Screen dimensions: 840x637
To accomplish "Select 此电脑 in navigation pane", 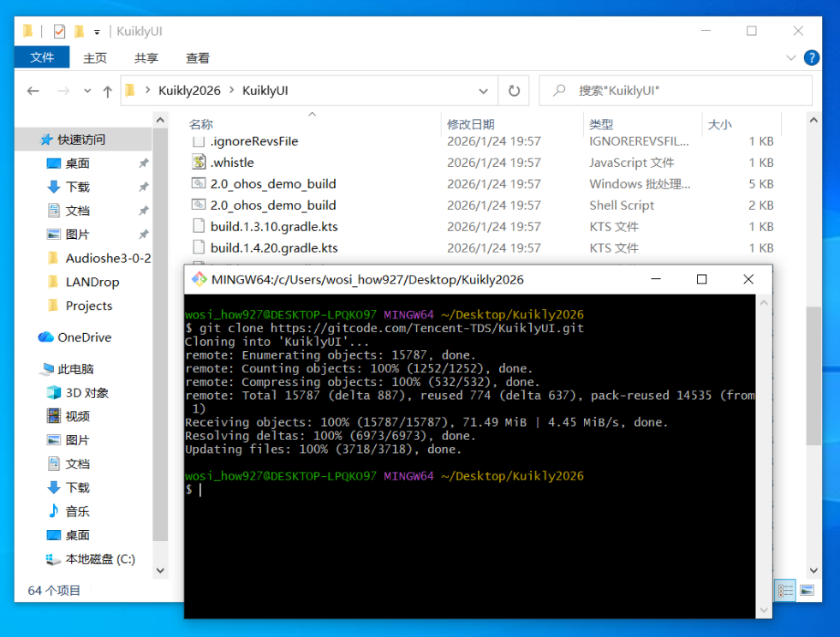I will (x=75, y=369).
